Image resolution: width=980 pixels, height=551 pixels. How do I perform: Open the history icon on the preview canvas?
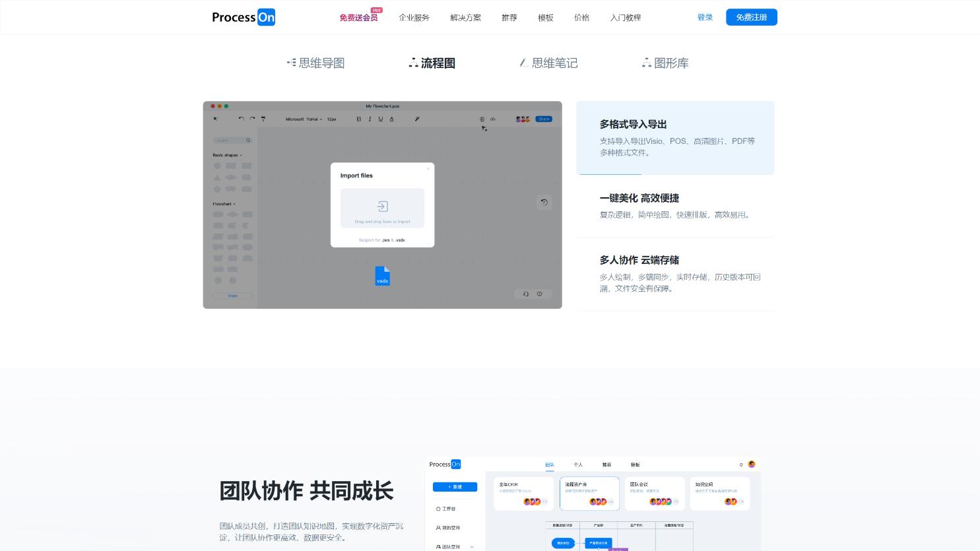pyautogui.click(x=544, y=203)
